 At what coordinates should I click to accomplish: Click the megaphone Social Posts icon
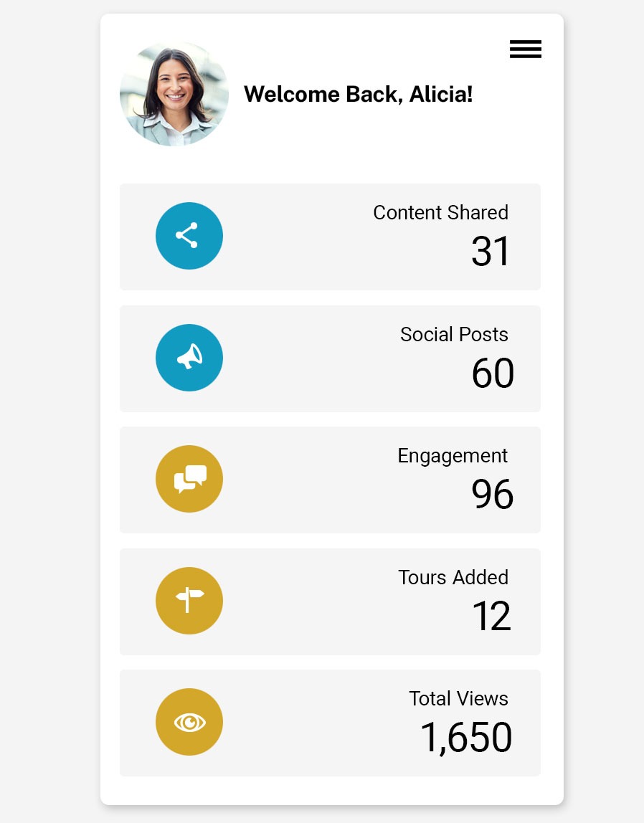pos(189,358)
